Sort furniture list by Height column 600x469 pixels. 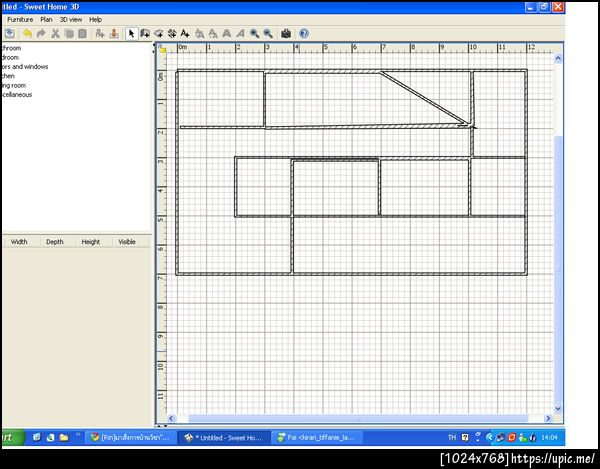[91, 242]
